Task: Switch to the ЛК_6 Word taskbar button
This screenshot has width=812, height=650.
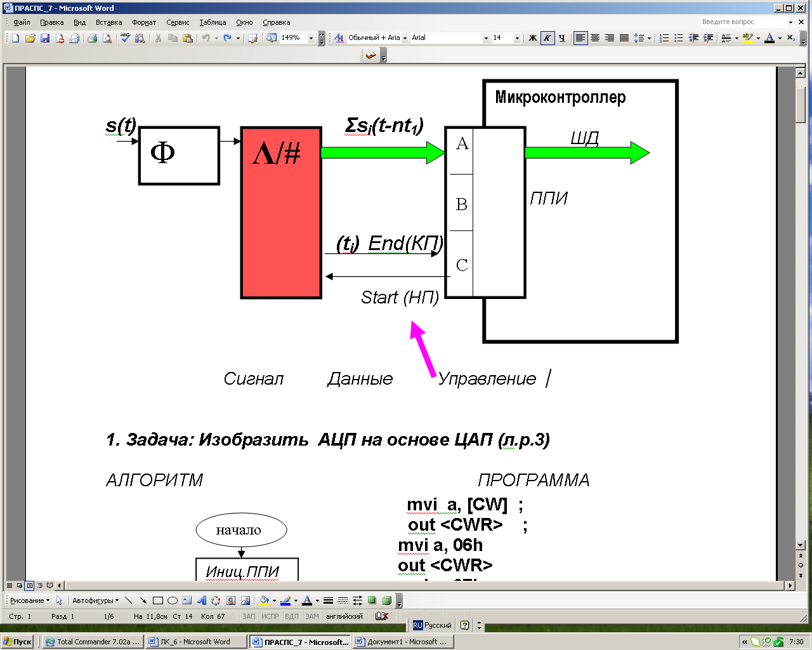Action: 196,642
